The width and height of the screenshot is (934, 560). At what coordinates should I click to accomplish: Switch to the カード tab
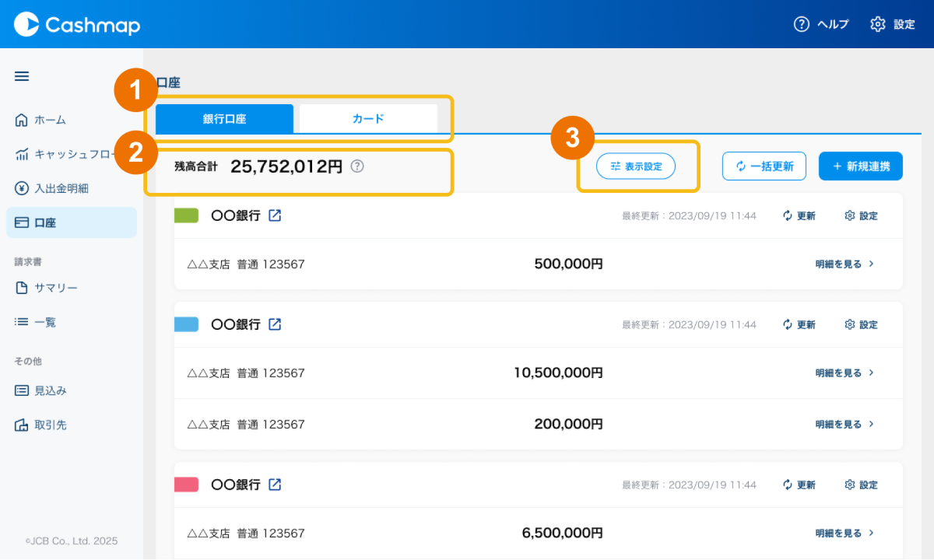pos(368,119)
